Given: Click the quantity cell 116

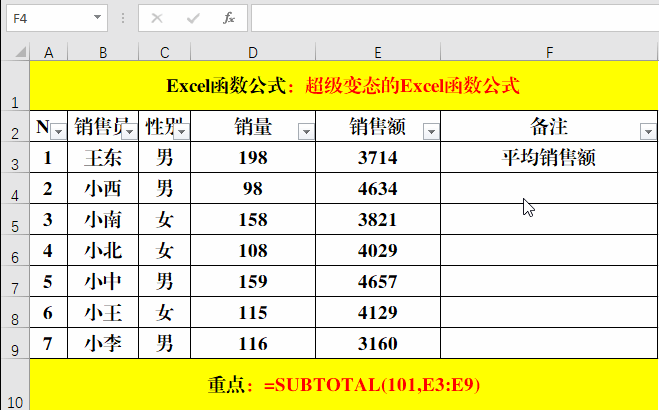Looking at the screenshot, I should (253, 343).
